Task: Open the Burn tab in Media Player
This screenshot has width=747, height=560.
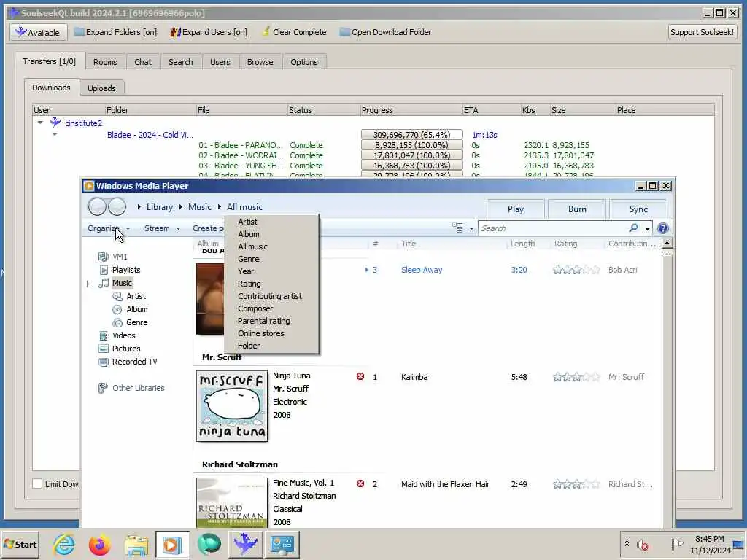Action: [x=577, y=209]
